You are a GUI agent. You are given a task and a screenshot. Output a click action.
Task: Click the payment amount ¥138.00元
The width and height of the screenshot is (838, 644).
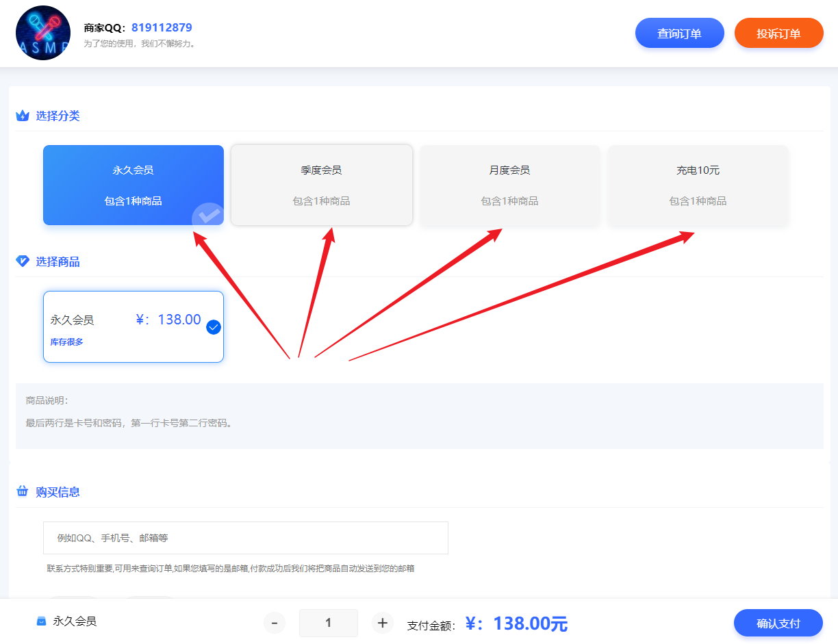tap(516, 623)
